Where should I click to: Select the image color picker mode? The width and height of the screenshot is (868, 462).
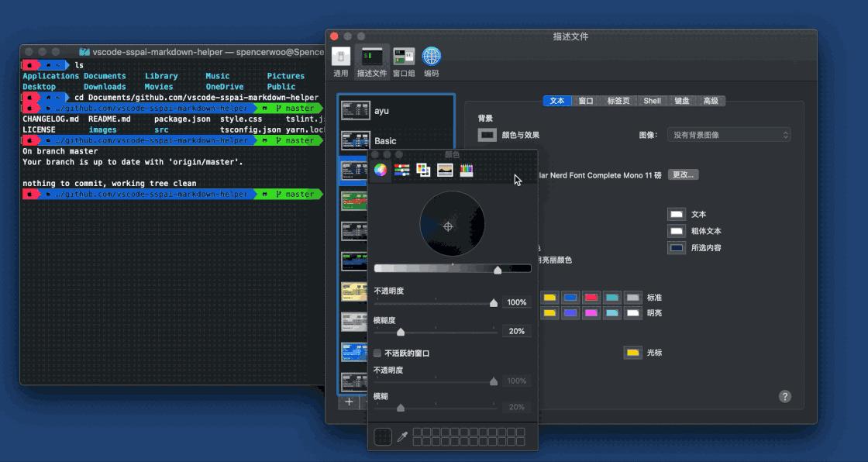(444, 168)
